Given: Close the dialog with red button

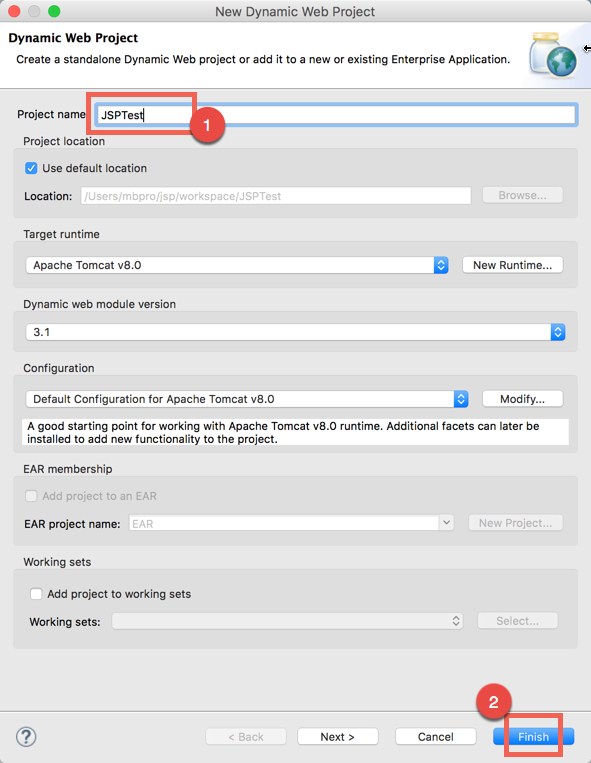Looking at the screenshot, I should click(14, 11).
